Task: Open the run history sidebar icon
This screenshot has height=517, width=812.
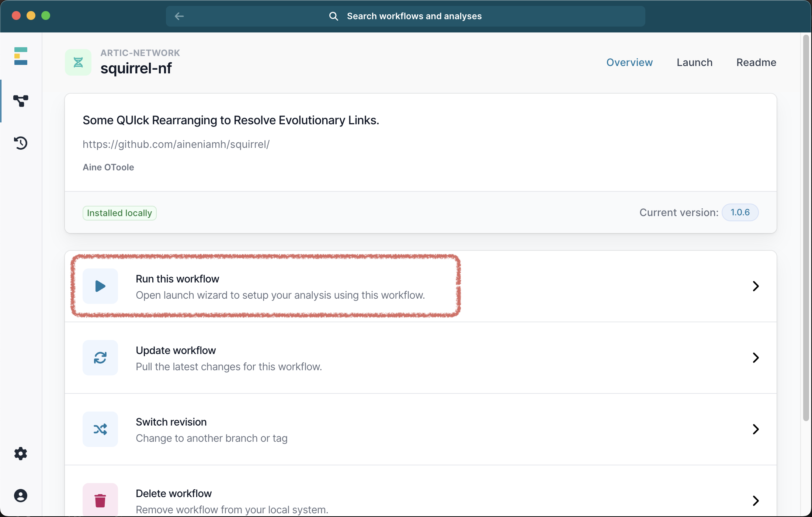Action: point(21,143)
